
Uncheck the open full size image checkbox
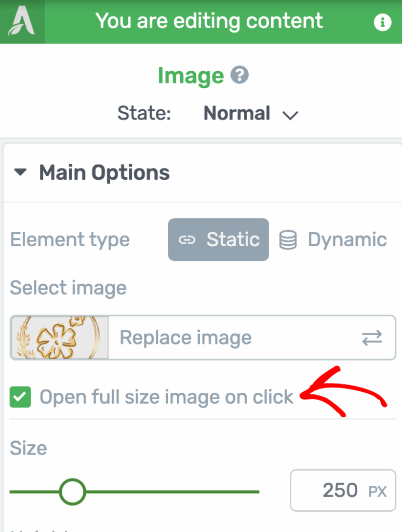(21, 398)
